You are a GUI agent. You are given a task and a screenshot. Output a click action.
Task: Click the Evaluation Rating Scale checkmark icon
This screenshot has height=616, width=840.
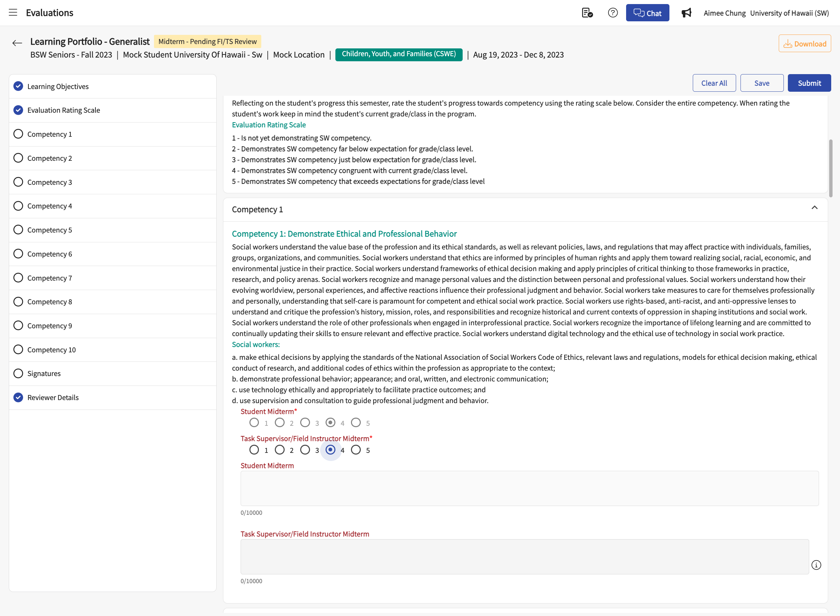[x=18, y=110]
